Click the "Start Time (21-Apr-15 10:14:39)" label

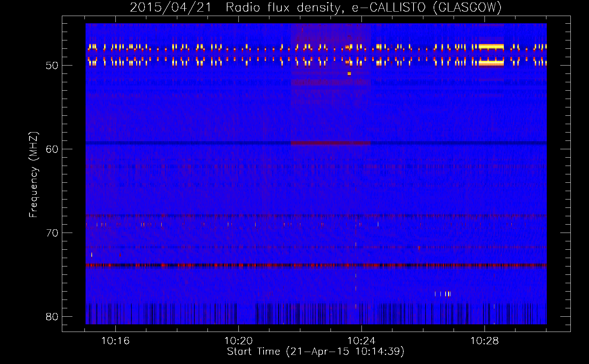click(316, 352)
